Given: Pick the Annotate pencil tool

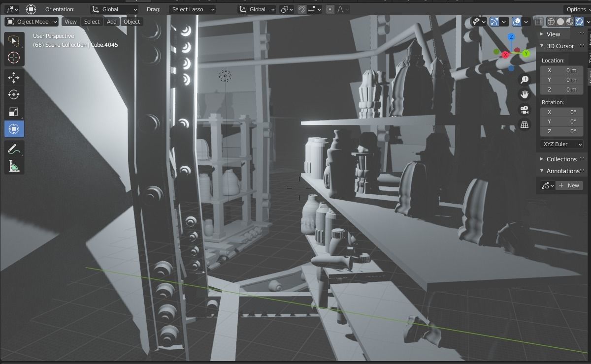Looking at the screenshot, I should pyautogui.click(x=14, y=149).
